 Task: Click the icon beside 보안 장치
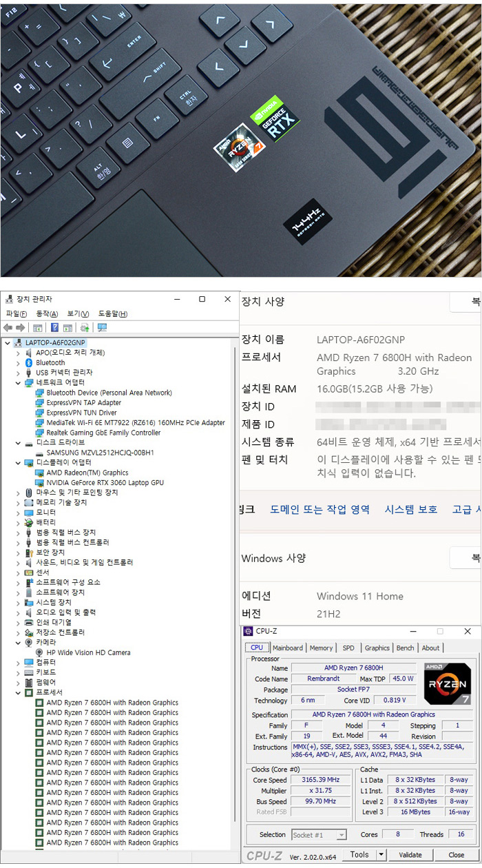click(29, 552)
